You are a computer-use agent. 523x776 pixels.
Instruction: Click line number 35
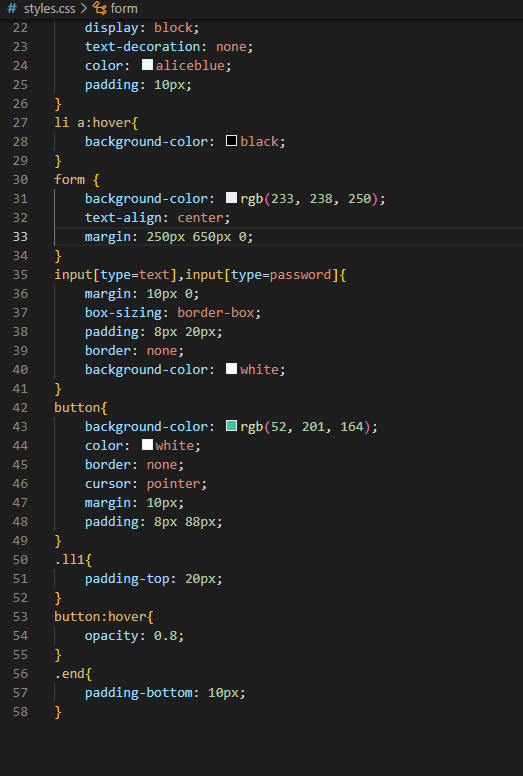20,275
